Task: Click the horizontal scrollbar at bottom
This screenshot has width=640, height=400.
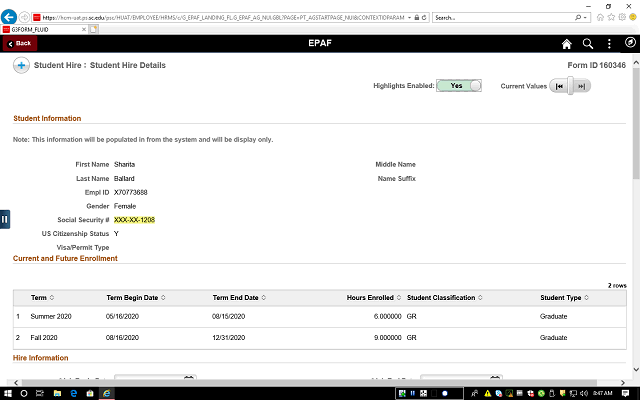Action: [x=309, y=383]
